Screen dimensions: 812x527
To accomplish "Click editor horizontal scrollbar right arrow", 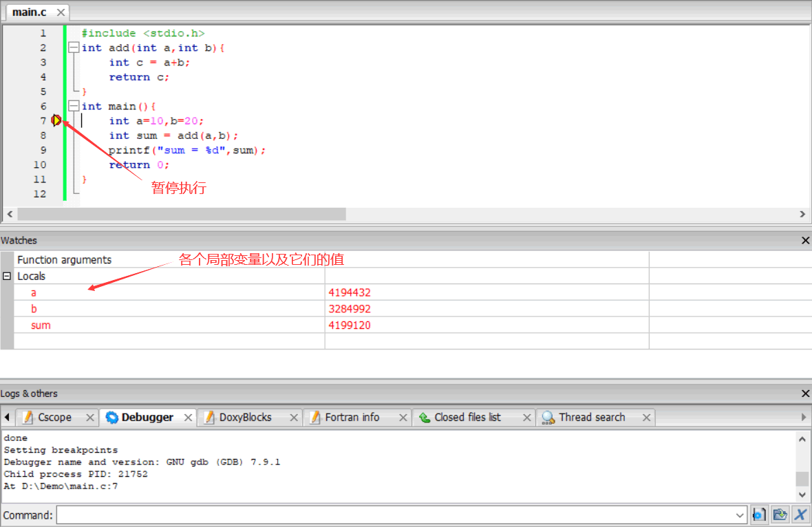I will coord(802,214).
